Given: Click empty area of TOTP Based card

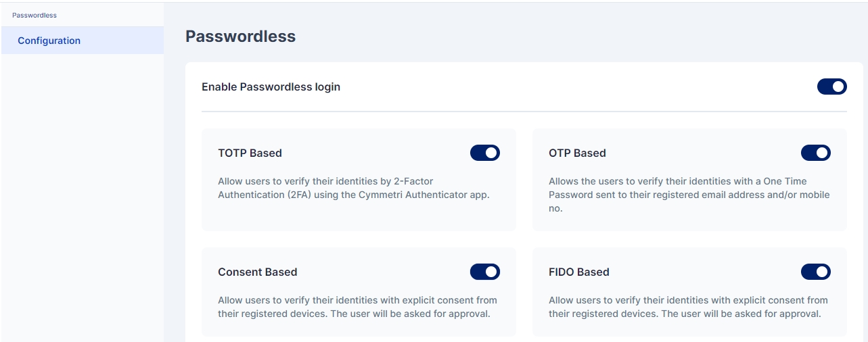Looking at the screenshot, I should [x=359, y=218].
